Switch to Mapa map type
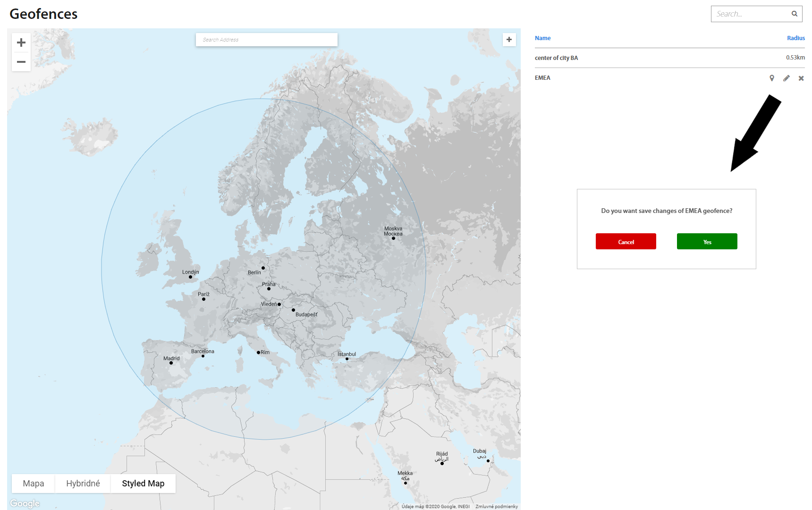The image size is (812, 510). tap(34, 484)
